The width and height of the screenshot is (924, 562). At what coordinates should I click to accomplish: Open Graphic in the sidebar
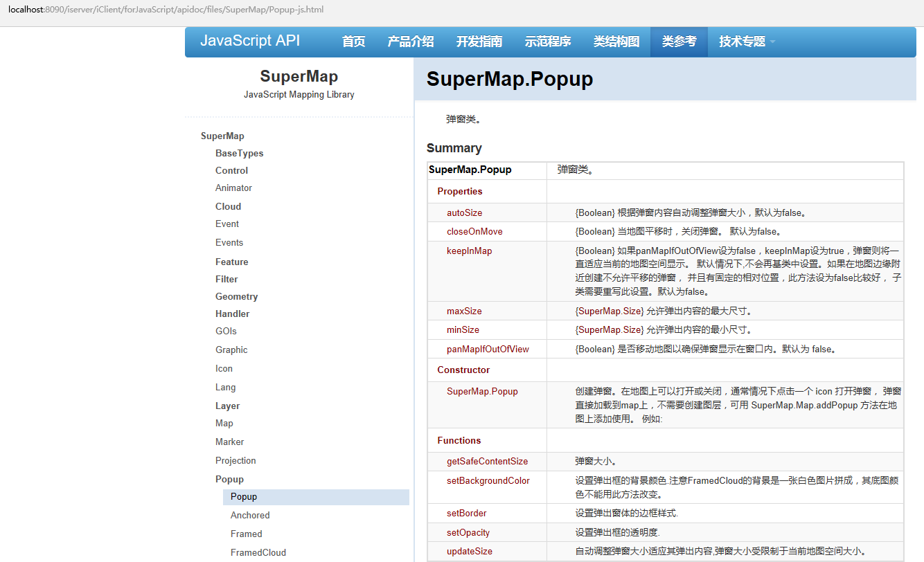pyautogui.click(x=231, y=350)
